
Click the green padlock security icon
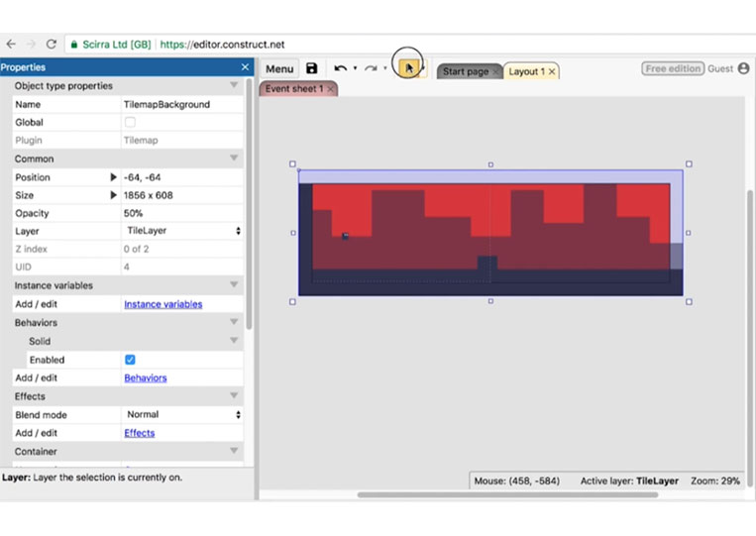(73, 45)
